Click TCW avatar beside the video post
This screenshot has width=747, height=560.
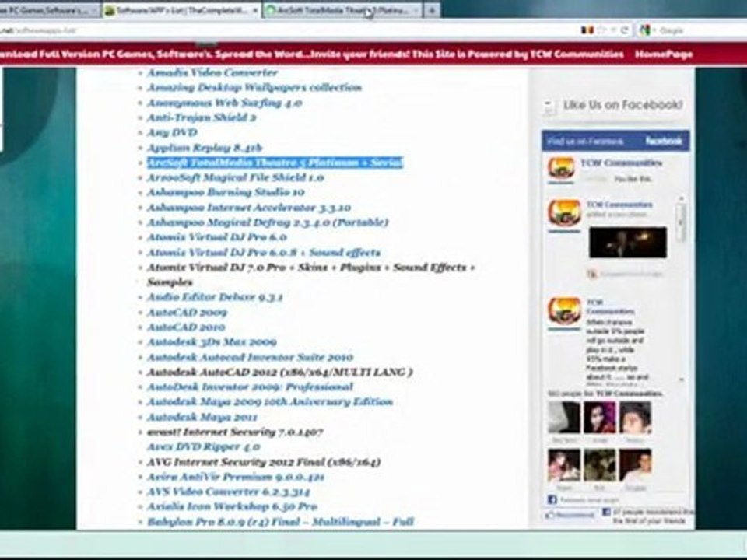[563, 214]
